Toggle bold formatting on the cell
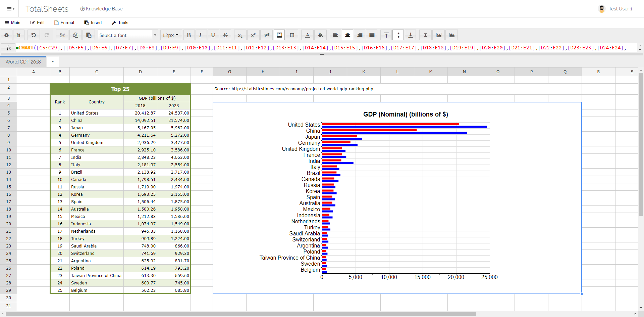The height and width of the screenshot is (317, 644). 189,35
